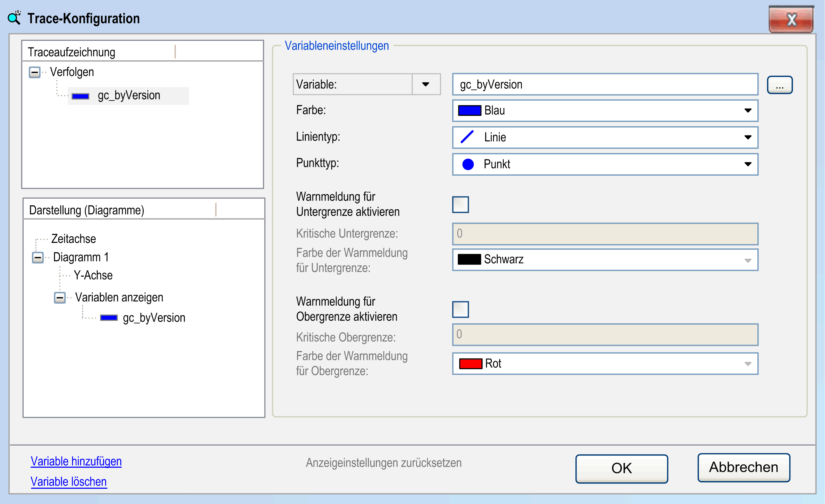
Task: Select Y-Achse tree item
Action: 93,275
